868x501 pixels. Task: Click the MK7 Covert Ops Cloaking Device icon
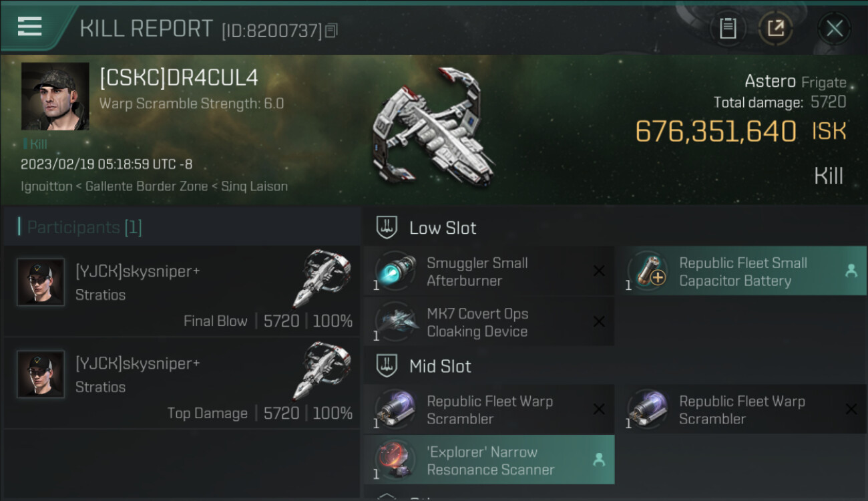395,322
